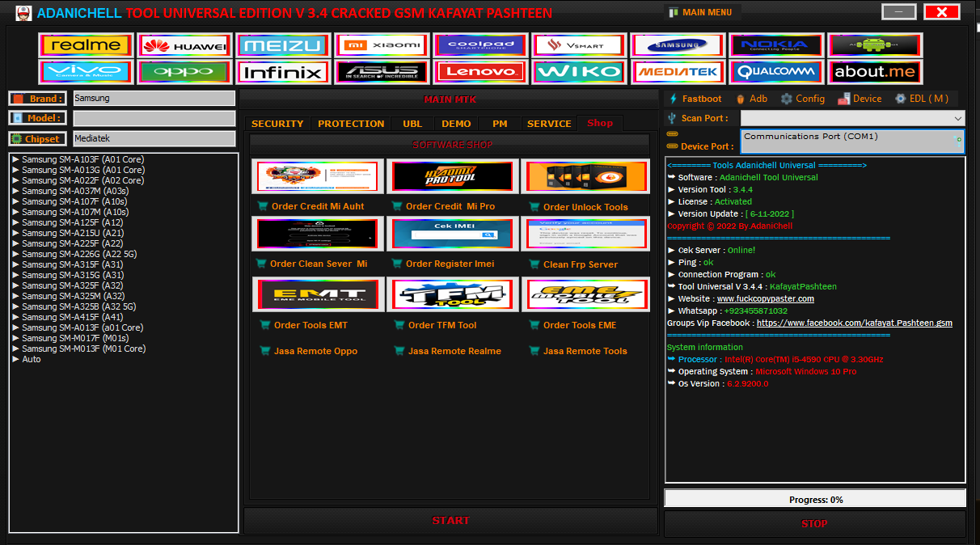Select Samsung SM-A226G (A22 5G) entry
Image resolution: width=980 pixels, height=545 pixels.
pyautogui.click(x=74, y=254)
